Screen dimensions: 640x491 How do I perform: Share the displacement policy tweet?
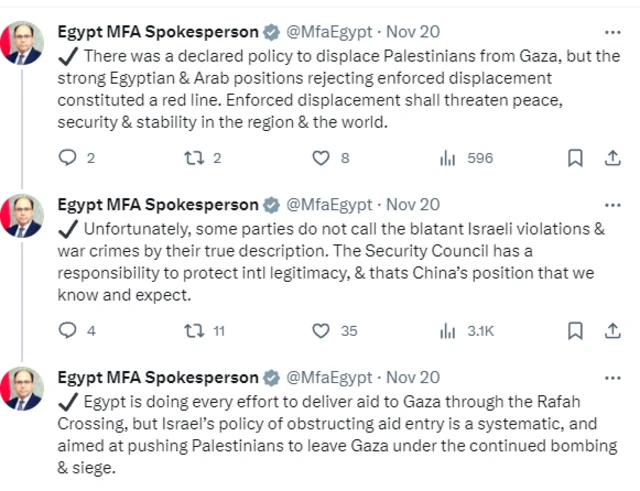coord(613,158)
